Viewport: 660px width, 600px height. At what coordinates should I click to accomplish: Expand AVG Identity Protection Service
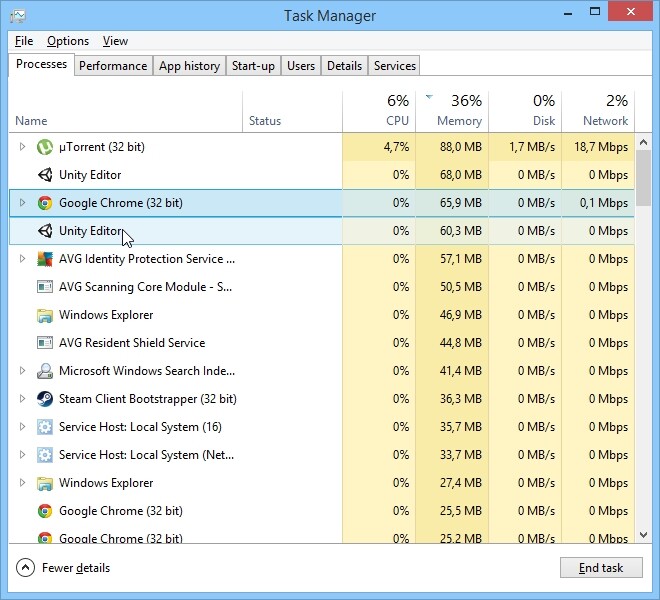(22, 259)
